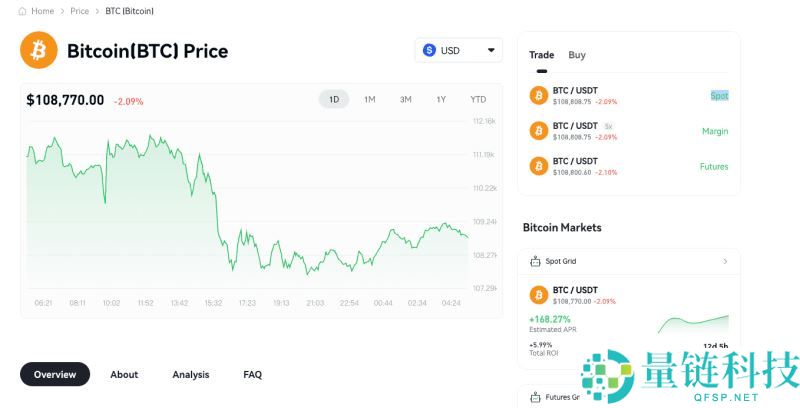
Task: Switch chart to YTD timeframe
Action: [x=478, y=99]
